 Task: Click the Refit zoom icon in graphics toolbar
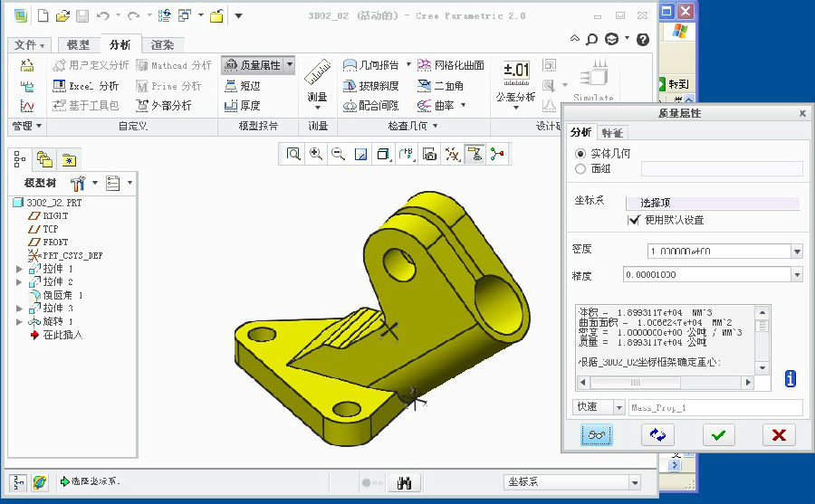click(x=293, y=154)
